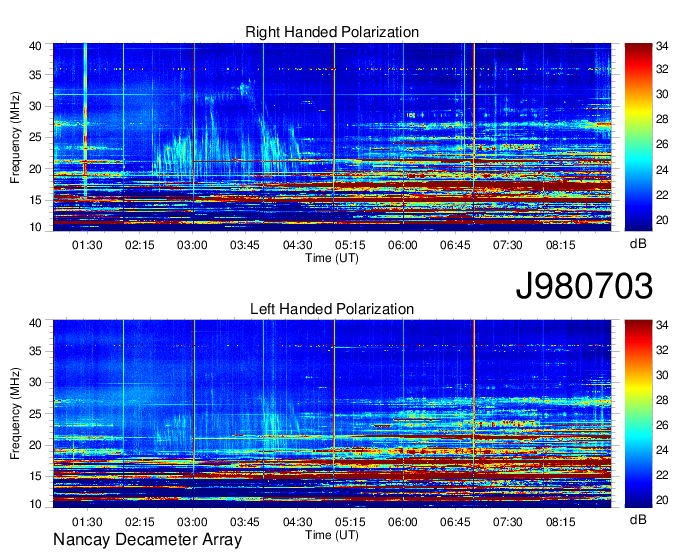Select the J980703 observation label

(584, 286)
